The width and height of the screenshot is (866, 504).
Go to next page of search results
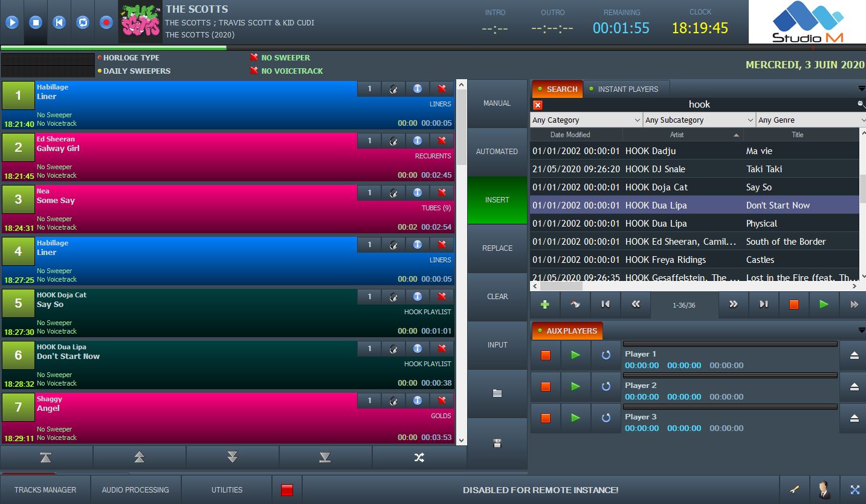tap(734, 305)
